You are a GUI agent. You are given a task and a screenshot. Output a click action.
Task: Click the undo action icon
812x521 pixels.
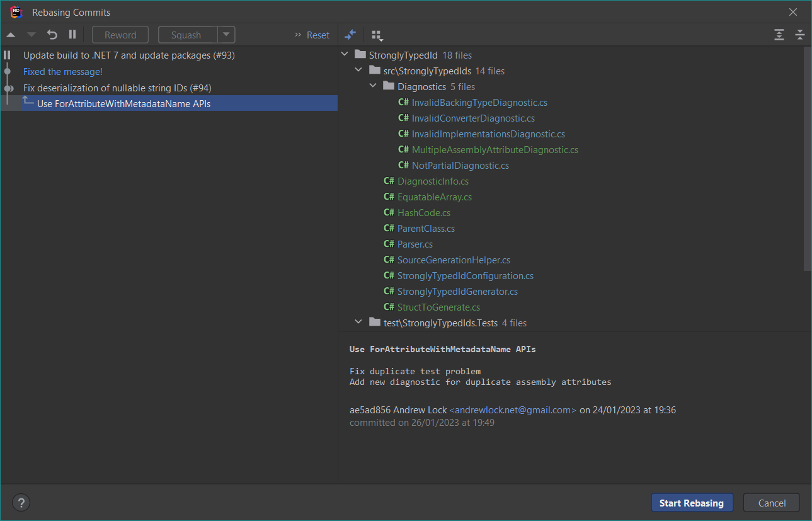(x=52, y=35)
